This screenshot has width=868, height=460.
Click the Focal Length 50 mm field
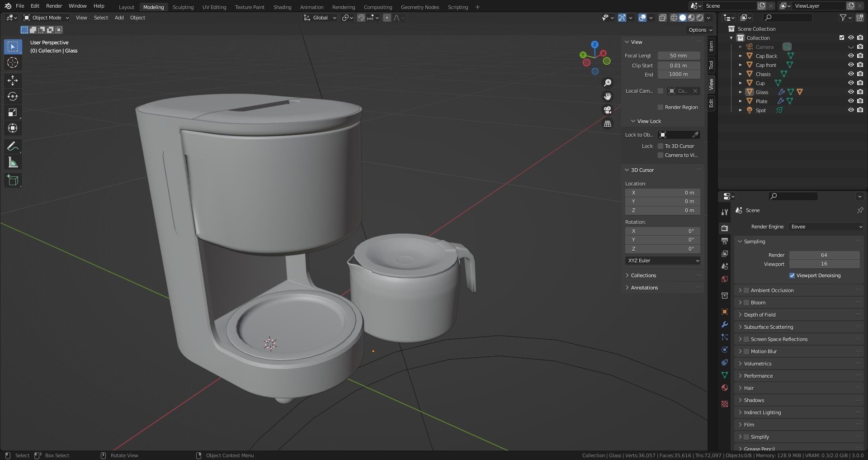pyautogui.click(x=679, y=56)
